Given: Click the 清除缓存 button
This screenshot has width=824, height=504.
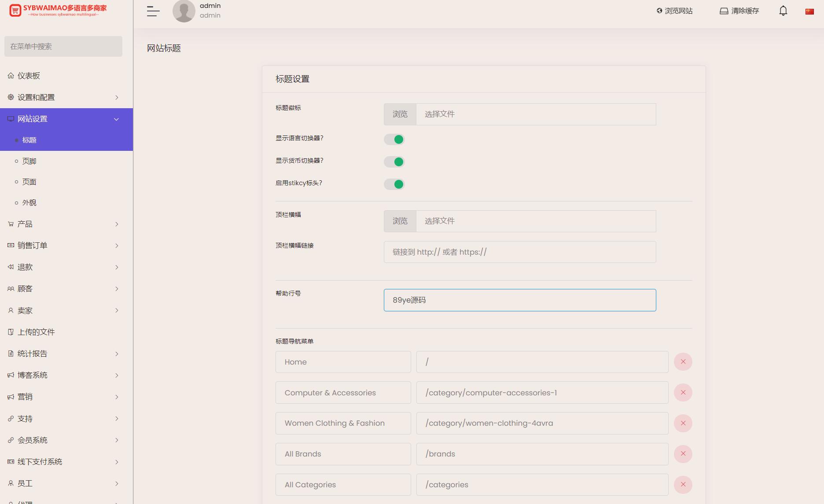Looking at the screenshot, I should [x=739, y=11].
